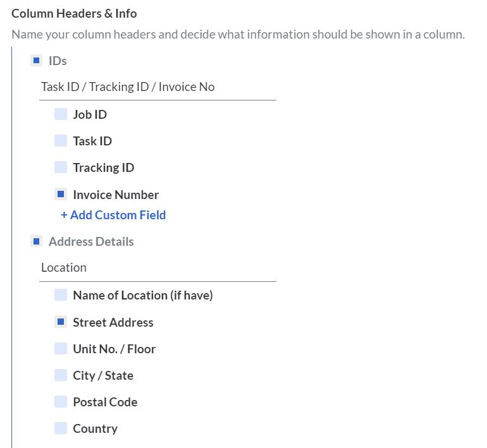Image resolution: width=487 pixels, height=448 pixels.
Task: Edit the IDs column header name field
Action: point(157,87)
